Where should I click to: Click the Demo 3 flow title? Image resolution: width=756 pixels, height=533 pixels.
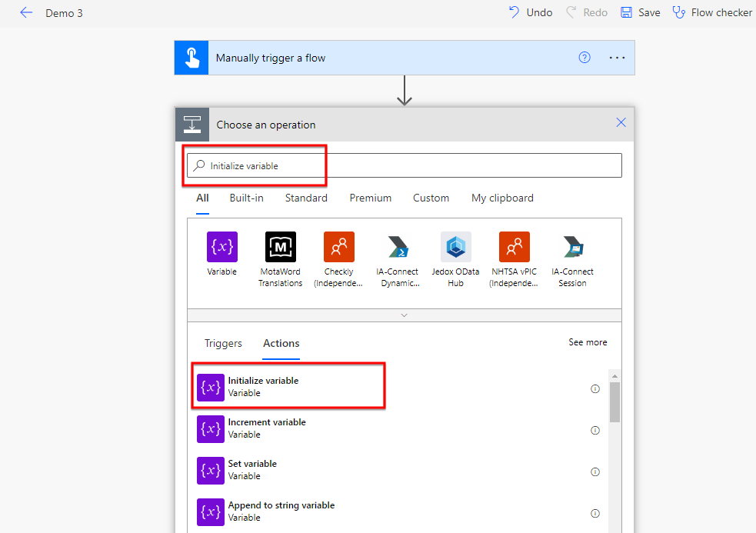tap(64, 13)
